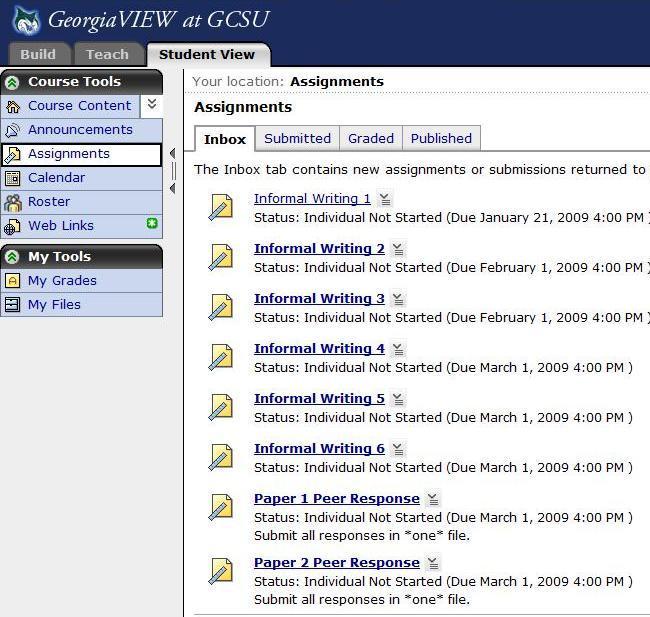Open the Paper 2 Peer Response link
The height and width of the screenshot is (617, 650).
[x=337, y=563]
